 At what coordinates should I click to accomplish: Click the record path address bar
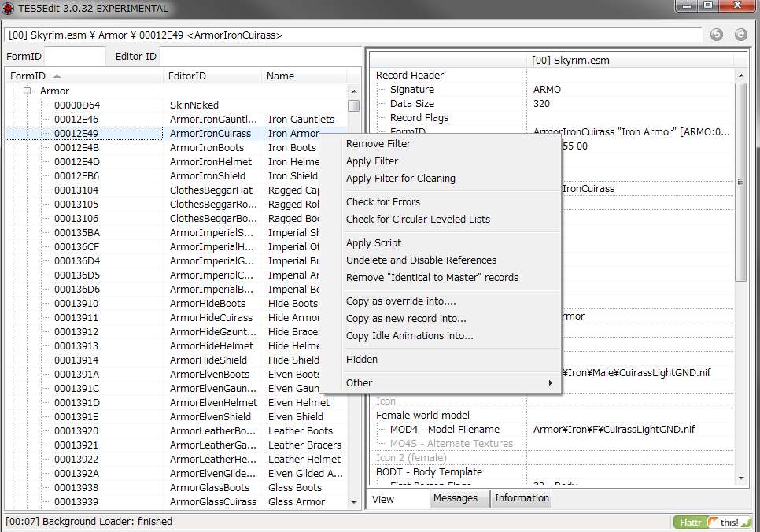coord(354,35)
